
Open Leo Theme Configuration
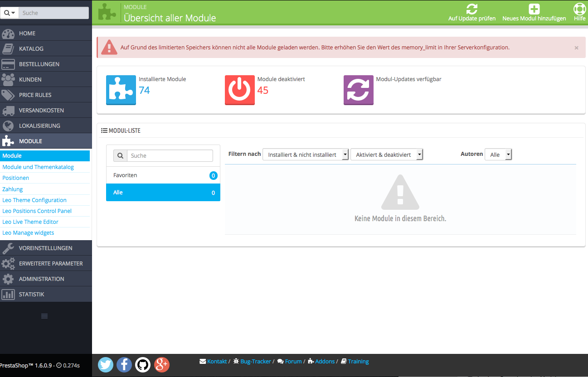click(34, 200)
